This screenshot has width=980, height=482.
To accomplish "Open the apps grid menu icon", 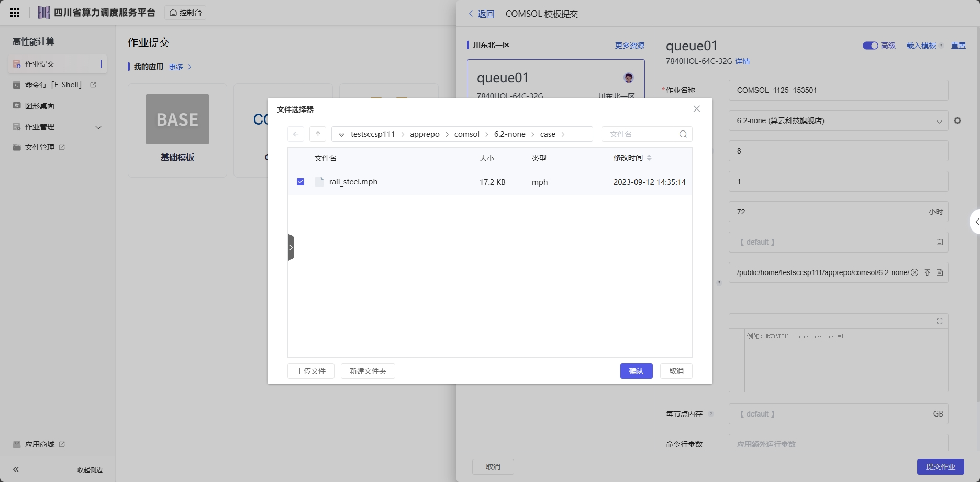I will [x=15, y=13].
